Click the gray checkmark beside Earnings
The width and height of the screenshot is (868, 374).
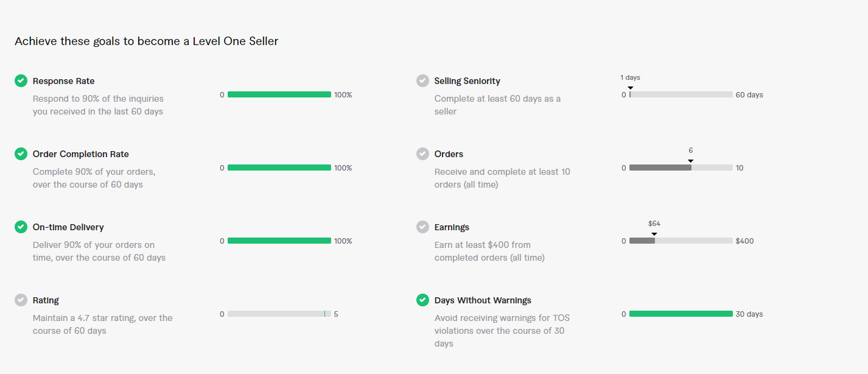[x=422, y=227]
